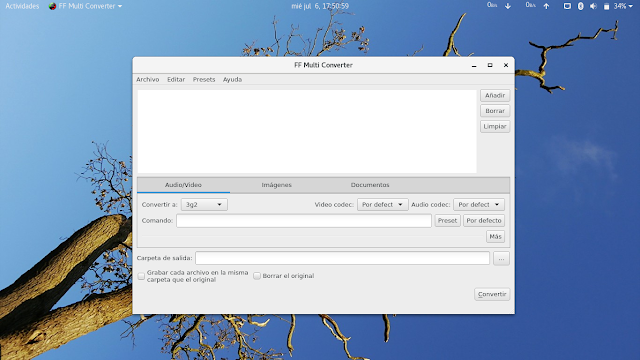Start conversion with the Convertir button
Viewport: 640px width, 360px height.
pos(492,294)
